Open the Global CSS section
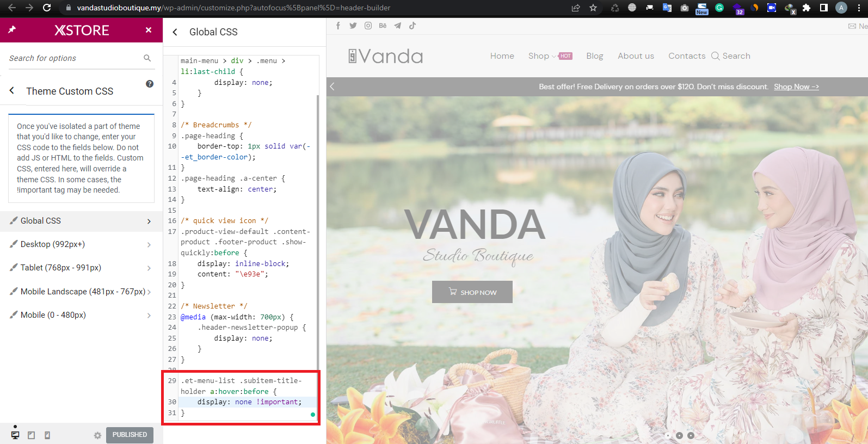This screenshot has width=868, height=444. (x=81, y=221)
